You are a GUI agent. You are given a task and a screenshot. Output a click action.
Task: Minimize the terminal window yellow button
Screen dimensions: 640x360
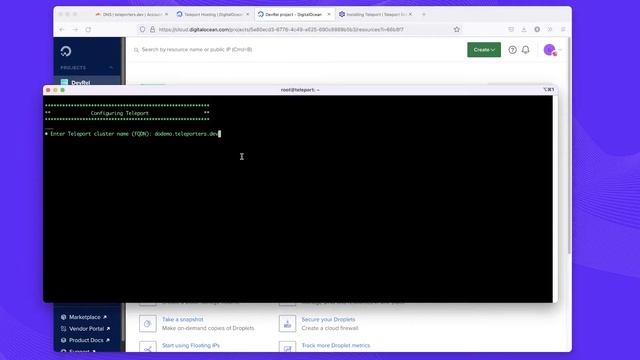point(56,90)
